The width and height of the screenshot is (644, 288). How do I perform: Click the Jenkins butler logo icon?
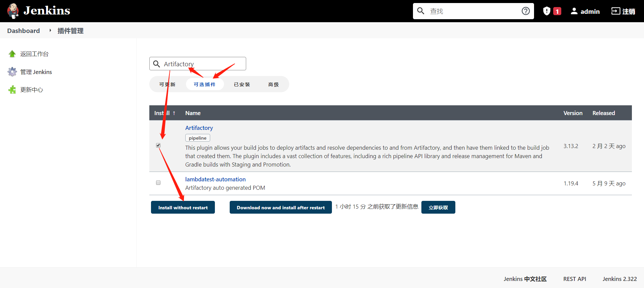(13, 11)
